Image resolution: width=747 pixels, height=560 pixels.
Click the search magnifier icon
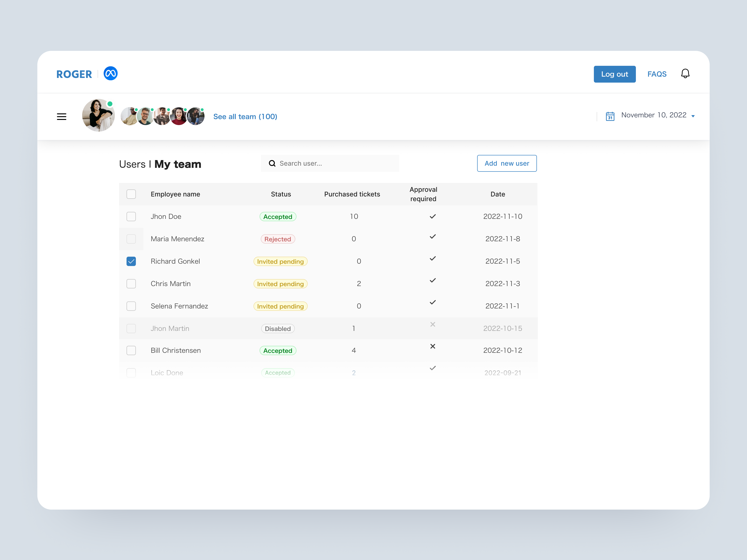pos(272,163)
